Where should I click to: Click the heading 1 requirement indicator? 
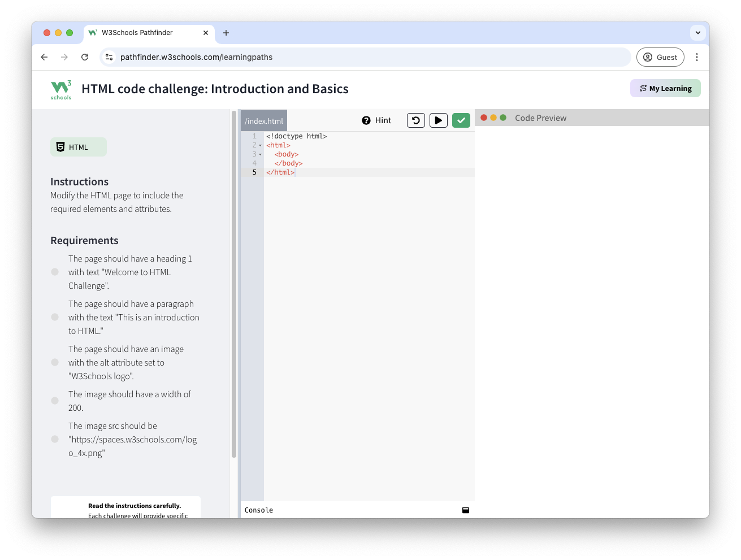point(55,272)
